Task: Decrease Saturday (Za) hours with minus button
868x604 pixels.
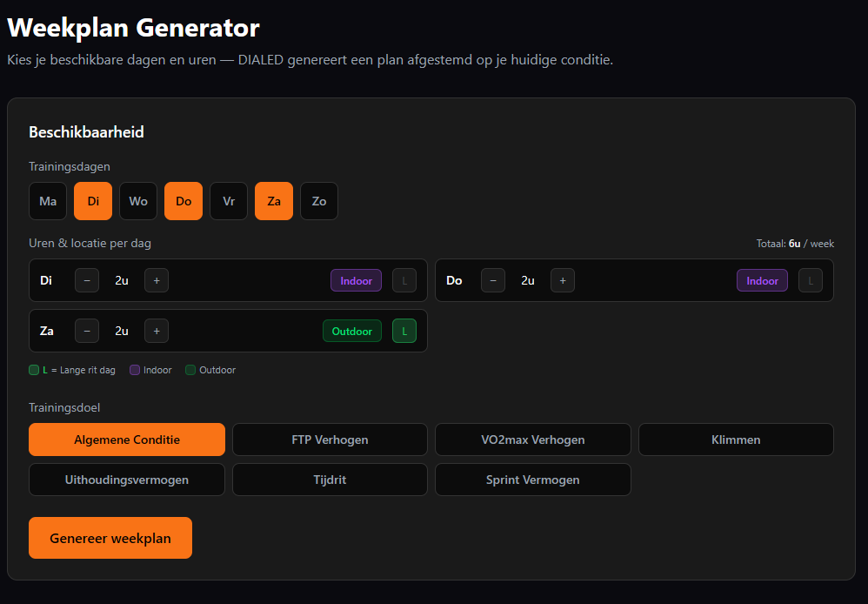Action: tap(87, 331)
